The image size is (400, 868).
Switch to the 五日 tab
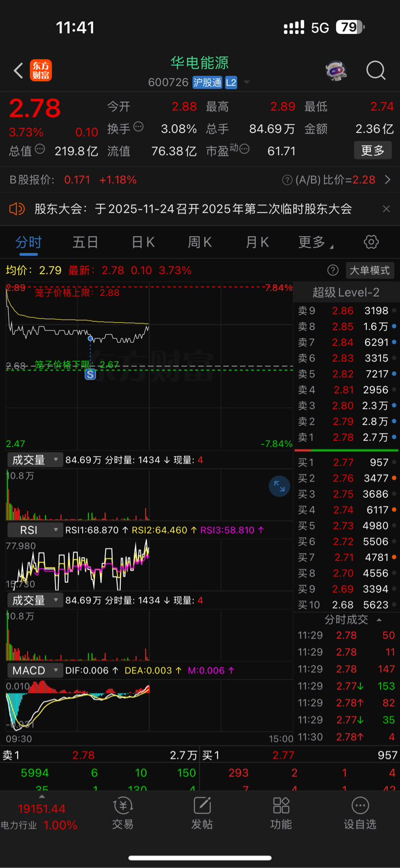point(85,242)
